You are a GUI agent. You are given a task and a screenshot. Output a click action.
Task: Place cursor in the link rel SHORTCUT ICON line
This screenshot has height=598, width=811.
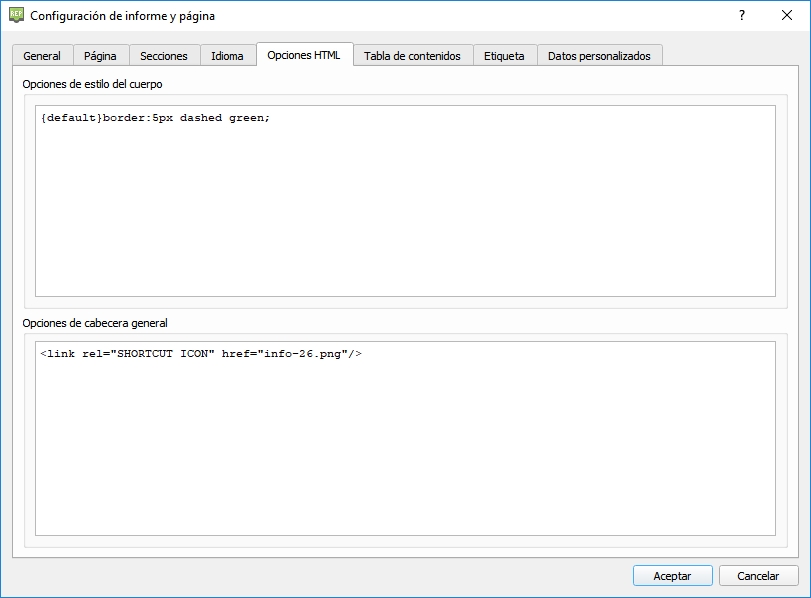[200, 354]
